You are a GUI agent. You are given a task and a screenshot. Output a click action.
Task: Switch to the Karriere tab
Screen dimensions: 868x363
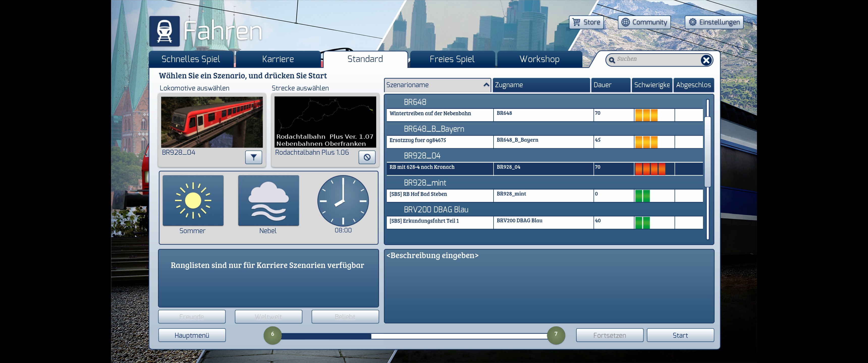tap(278, 59)
